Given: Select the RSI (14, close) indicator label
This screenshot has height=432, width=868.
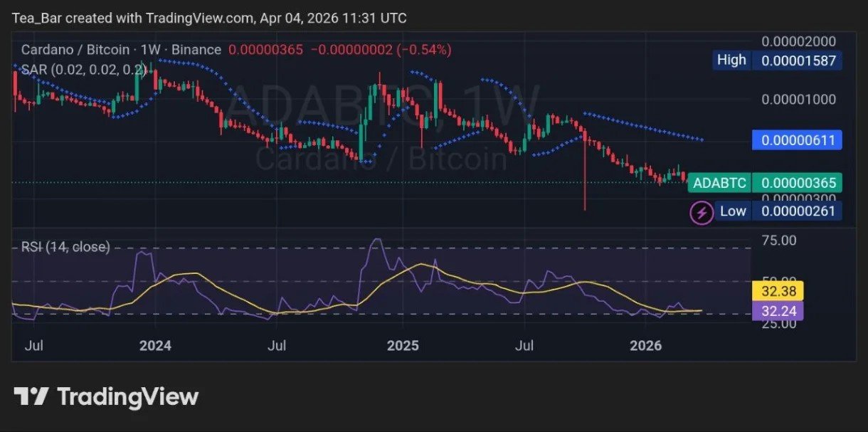Looking at the screenshot, I should [63, 246].
